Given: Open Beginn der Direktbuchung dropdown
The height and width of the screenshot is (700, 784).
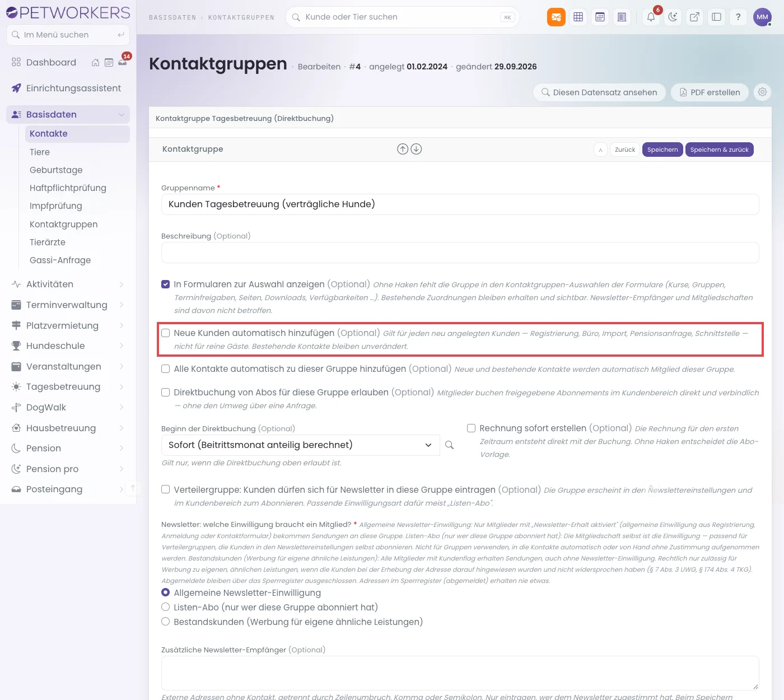Looking at the screenshot, I should click(x=301, y=445).
